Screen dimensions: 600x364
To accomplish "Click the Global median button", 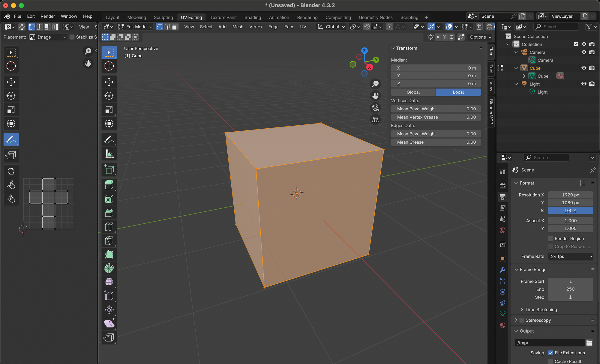I will [x=413, y=92].
